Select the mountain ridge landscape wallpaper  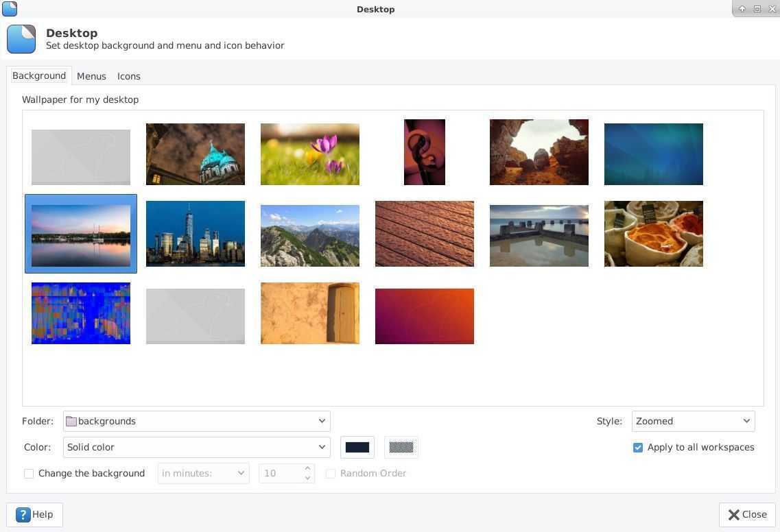[309, 235]
